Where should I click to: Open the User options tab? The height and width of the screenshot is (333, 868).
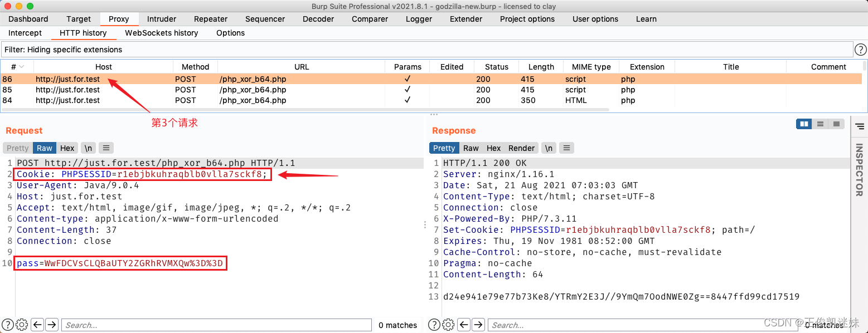point(595,19)
